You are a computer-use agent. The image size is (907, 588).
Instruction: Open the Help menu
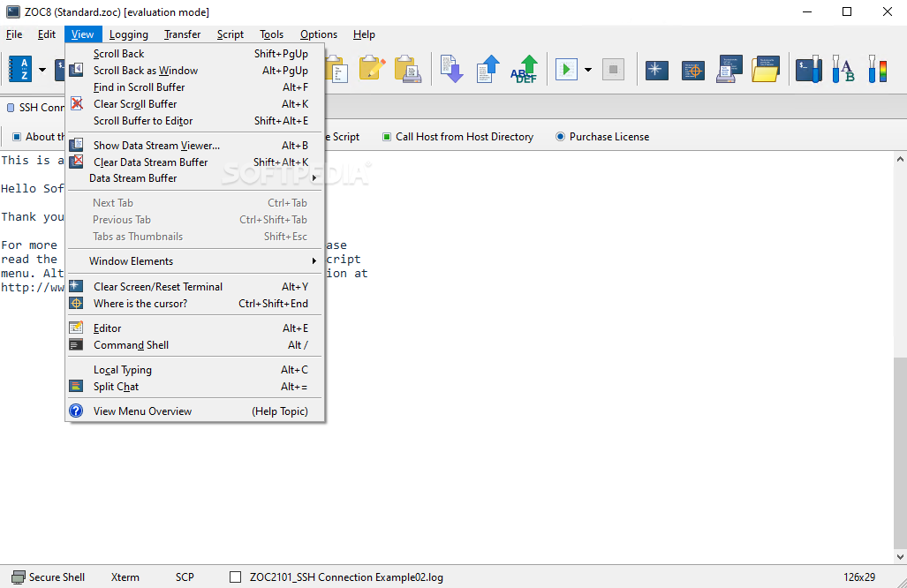[x=364, y=34]
